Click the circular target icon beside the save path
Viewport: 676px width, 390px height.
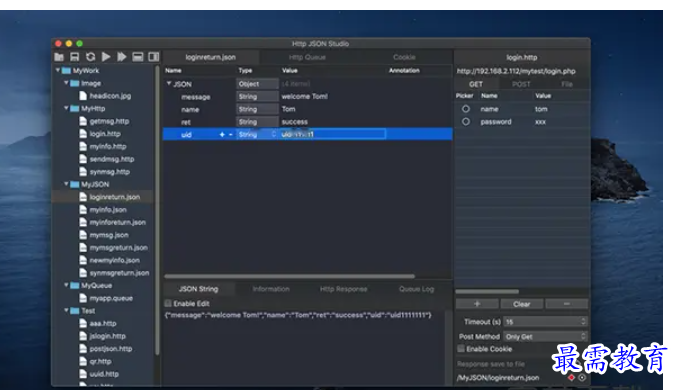(x=582, y=378)
